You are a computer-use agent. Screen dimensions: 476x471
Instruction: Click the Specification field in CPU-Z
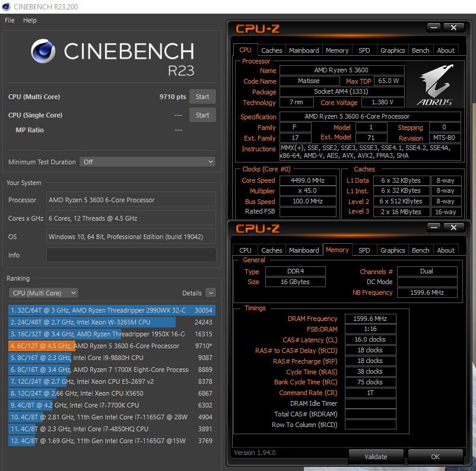click(x=370, y=116)
